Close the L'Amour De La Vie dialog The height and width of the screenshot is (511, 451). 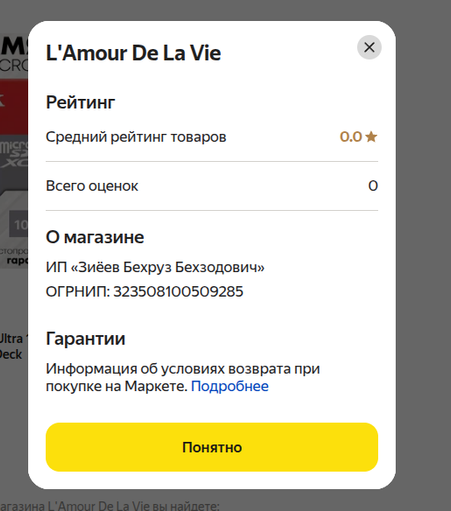point(369,47)
